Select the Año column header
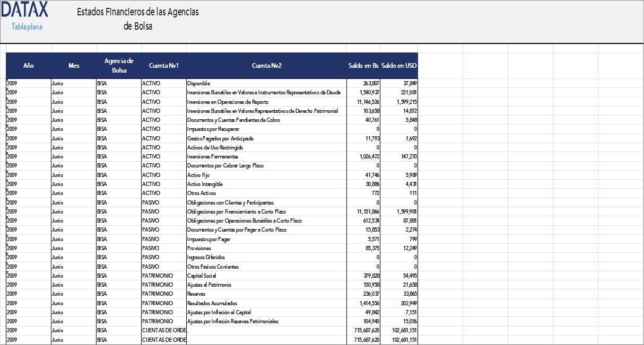Image resolution: width=644 pixels, height=345 pixels. (x=28, y=66)
